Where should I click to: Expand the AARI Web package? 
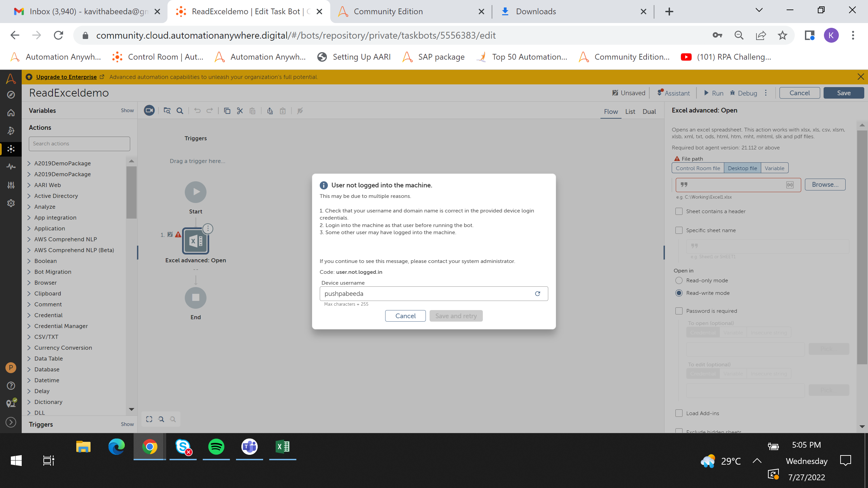pyautogui.click(x=29, y=185)
